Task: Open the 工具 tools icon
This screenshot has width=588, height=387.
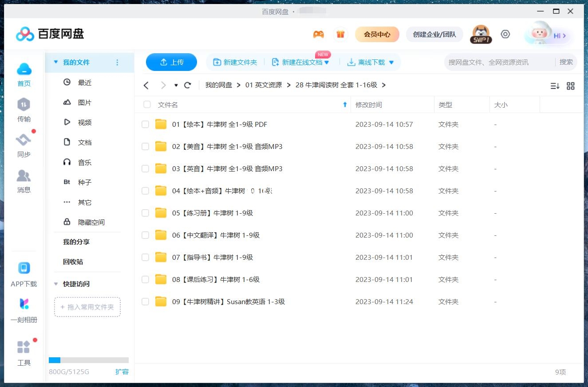Action: 24,348
